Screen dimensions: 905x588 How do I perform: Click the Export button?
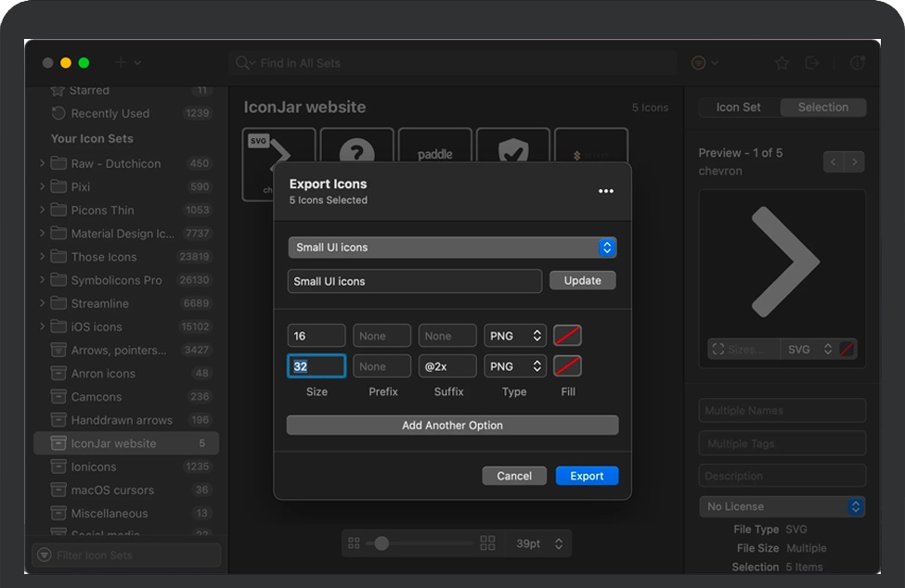coord(587,476)
